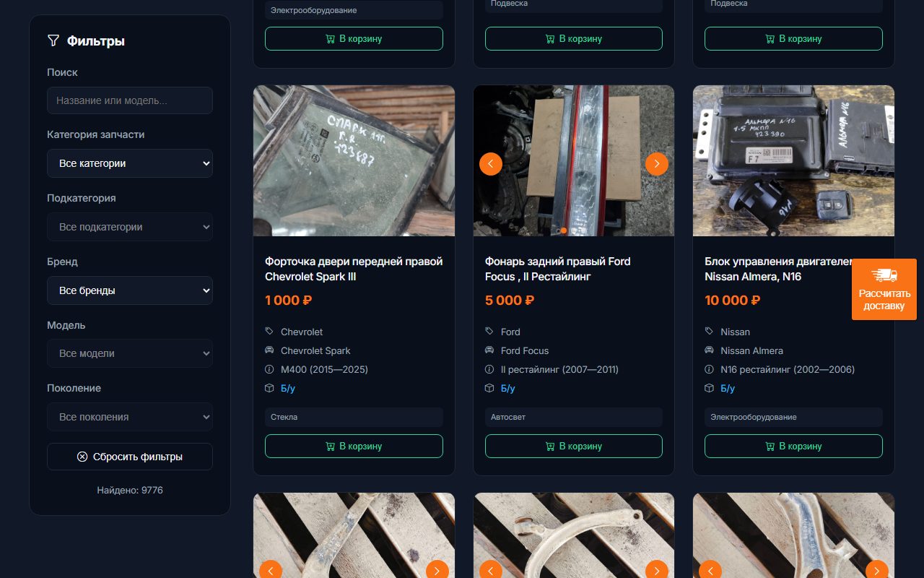Show next photo of the Ford Focus tail light
Viewport: 924px width, 578px height.
657,164
